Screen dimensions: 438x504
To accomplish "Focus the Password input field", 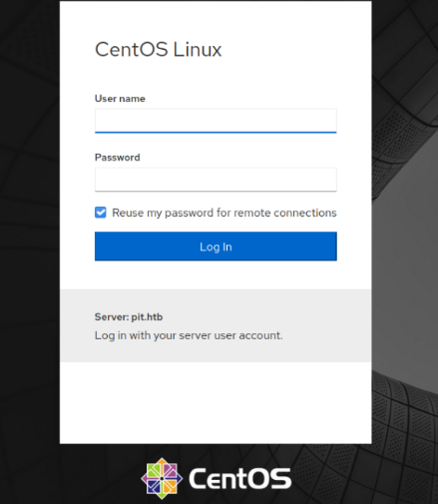I will point(216,180).
